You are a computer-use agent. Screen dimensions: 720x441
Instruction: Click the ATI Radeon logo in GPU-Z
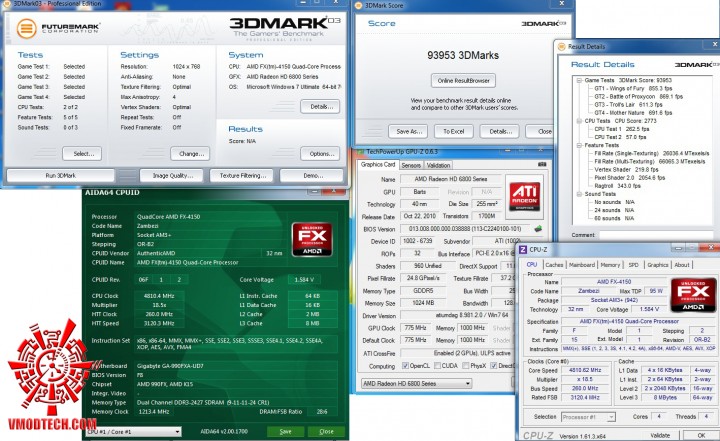(x=524, y=196)
